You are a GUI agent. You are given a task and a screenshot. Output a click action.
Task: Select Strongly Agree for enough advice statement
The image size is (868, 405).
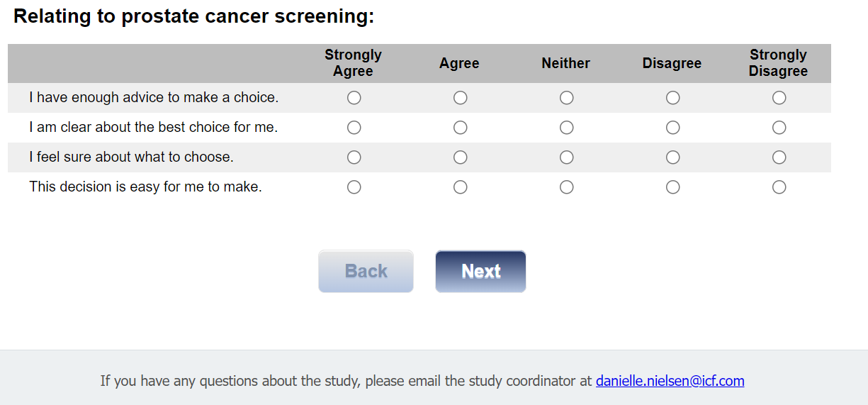tap(354, 98)
